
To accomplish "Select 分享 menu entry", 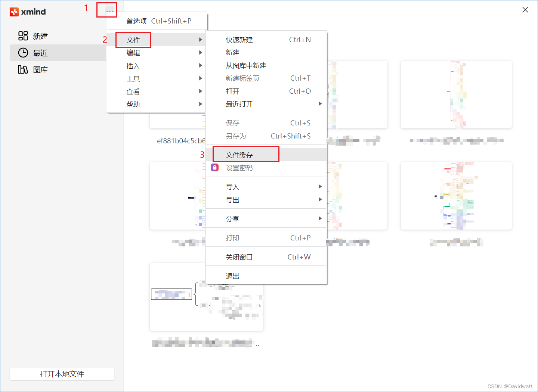I will click(266, 219).
